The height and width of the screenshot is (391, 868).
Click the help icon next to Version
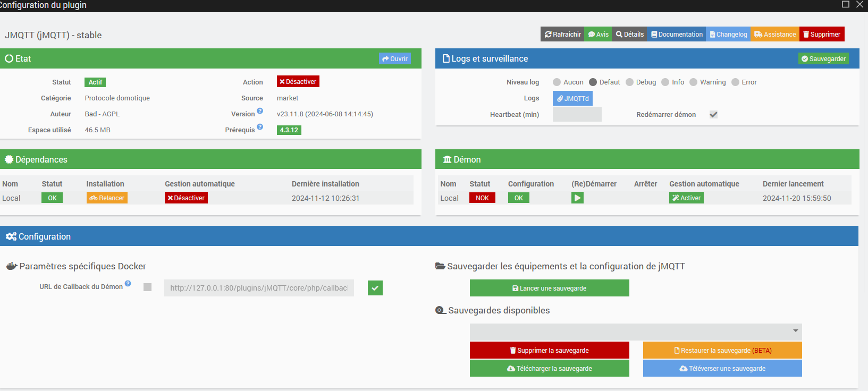pyautogui.click(x=260, y=111)
